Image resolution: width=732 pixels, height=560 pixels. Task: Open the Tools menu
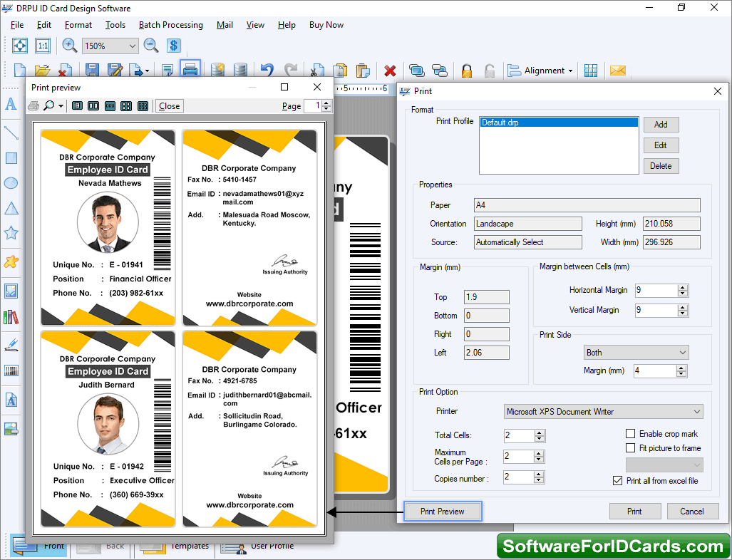[115, 25]
